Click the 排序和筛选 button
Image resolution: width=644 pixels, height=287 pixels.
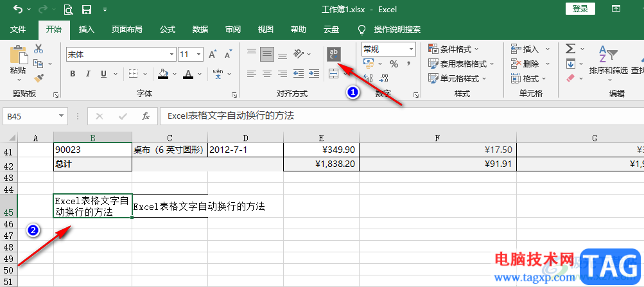[608, 62]
